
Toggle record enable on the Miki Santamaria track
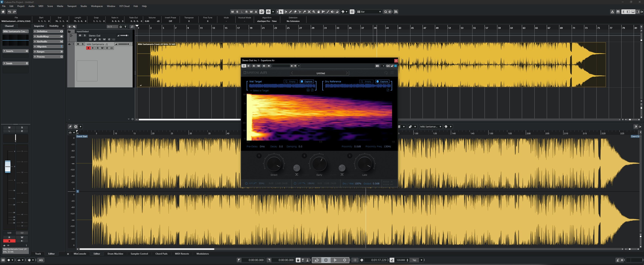(88, 48)
